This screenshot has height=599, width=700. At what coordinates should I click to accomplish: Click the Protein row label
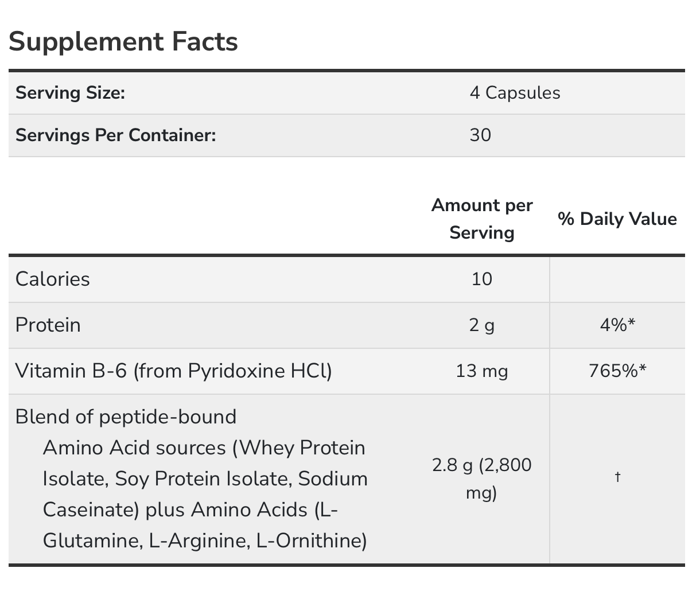(48, 325)
